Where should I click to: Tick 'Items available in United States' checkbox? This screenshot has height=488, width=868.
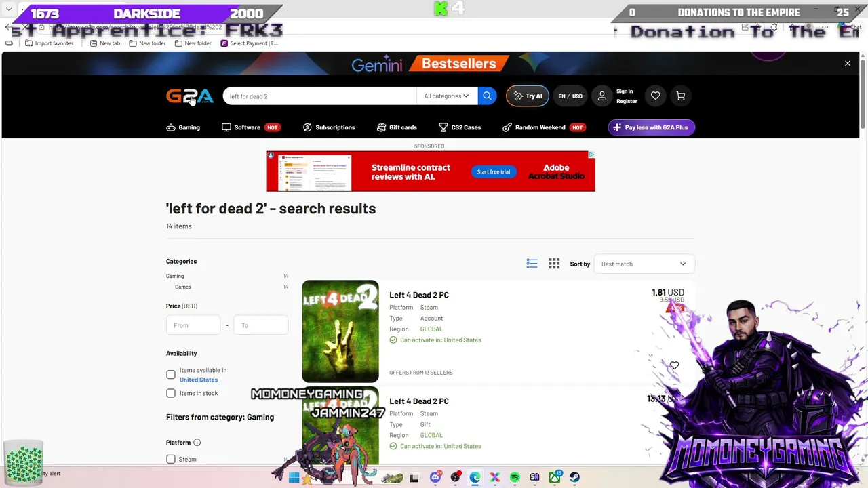click(x=171, y=375)
